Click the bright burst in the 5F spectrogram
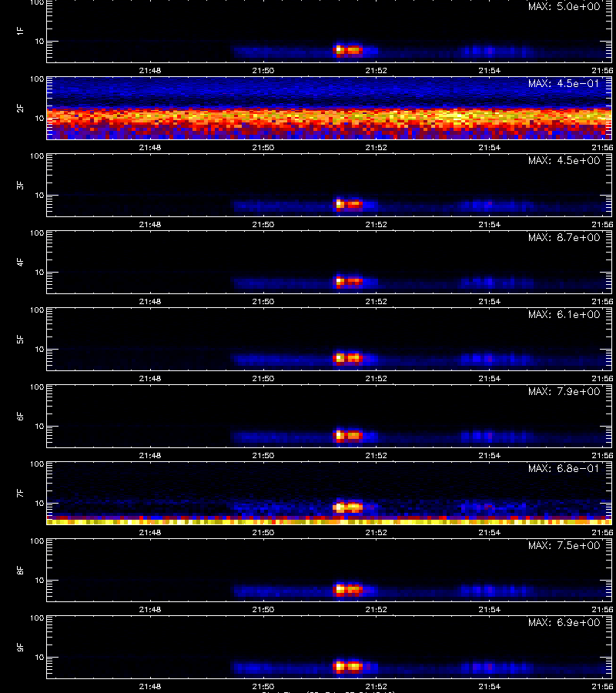This screenshot has width=616, height=693. point(348,358)
